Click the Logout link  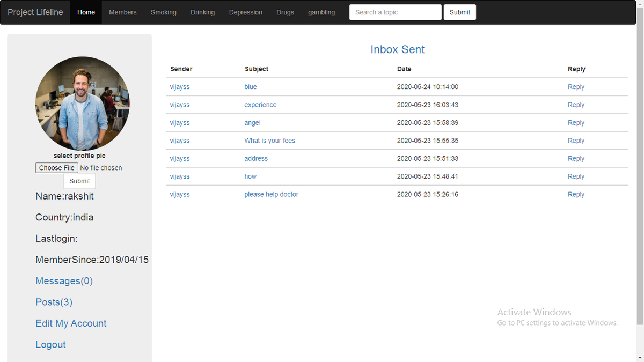(x=50, y=345)
